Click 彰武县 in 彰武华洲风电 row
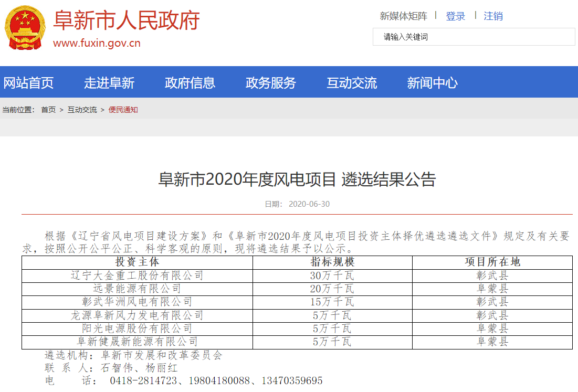The image size is (578, 392). (492, 302)
